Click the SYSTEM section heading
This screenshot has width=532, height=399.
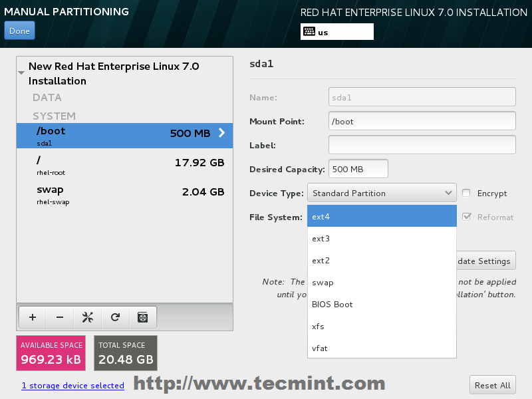[55, 116]
